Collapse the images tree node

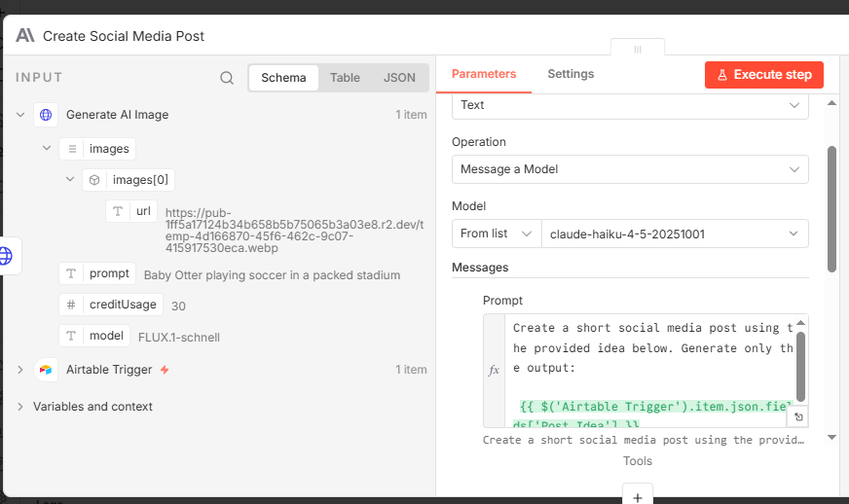pos(47,148)
